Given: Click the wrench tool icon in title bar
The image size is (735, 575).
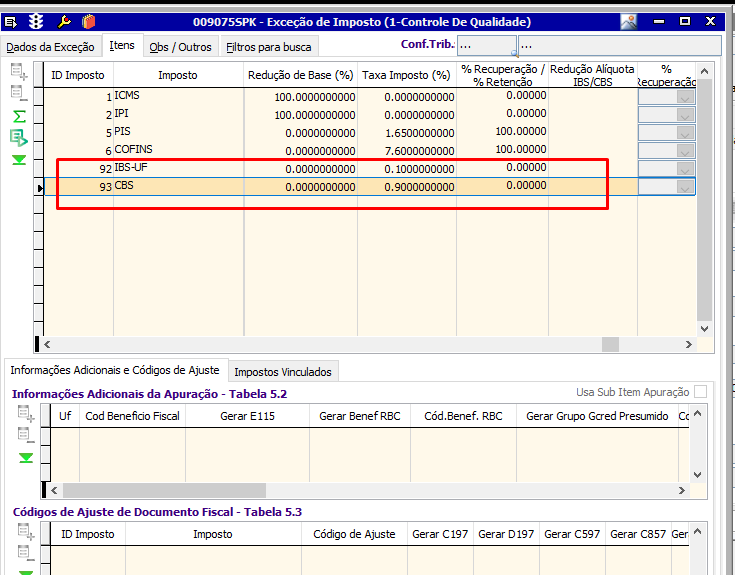Looking at the screenshot, I should (x=64, y=21).
